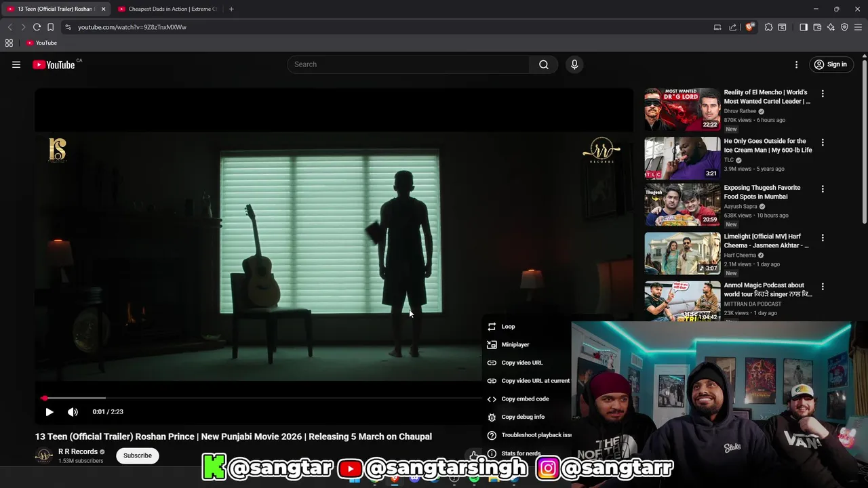Start voice search with microphone icon
The width and height of the screenshot is (868, 488).
pyautogui.click(x=574, y=64)
